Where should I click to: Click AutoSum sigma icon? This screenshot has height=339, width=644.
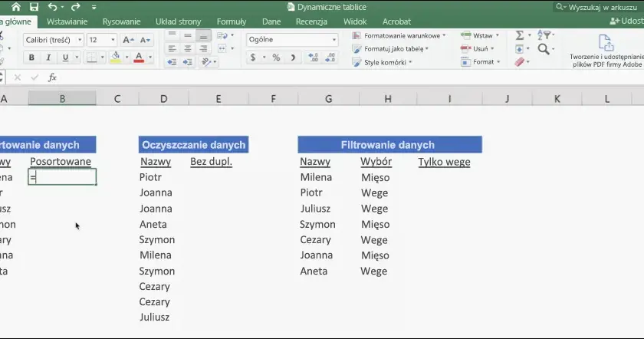tap(520, 36)
